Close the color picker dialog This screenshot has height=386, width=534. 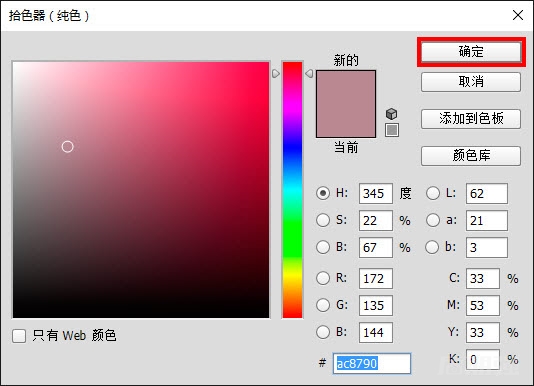pyautogui.click(x=518, y=15)
